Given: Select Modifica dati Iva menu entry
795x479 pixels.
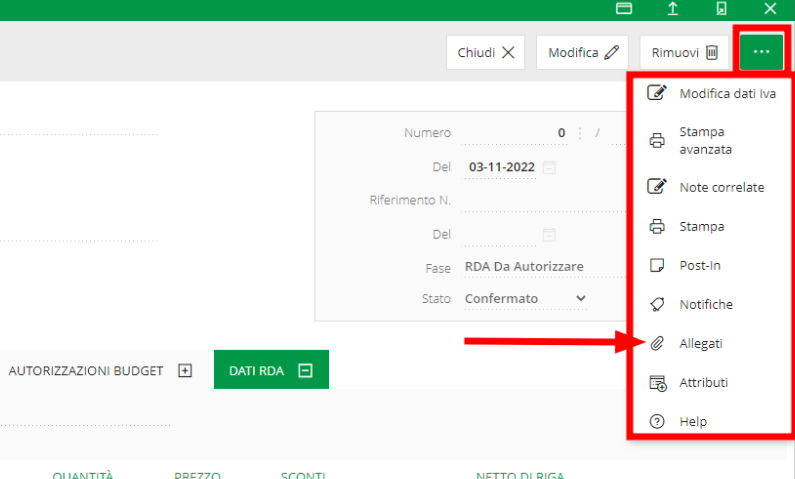Looking at the screenshot, I should pos(727,94).
